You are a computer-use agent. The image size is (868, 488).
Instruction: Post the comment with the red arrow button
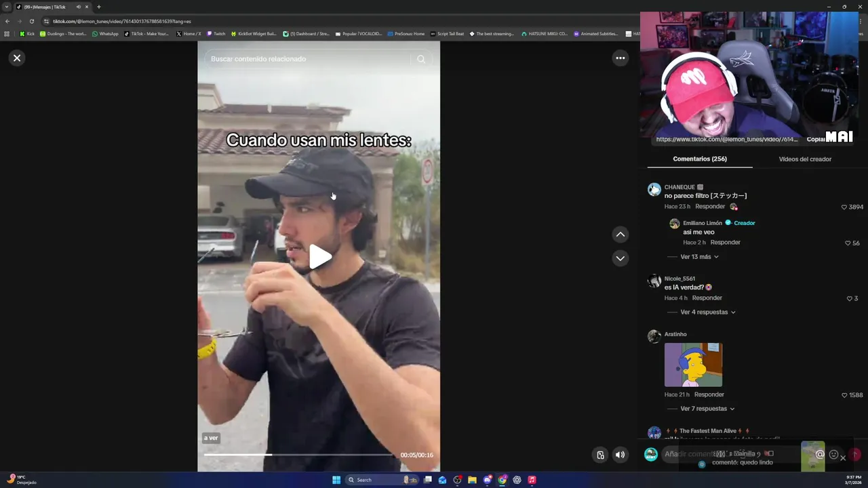[856, 455]
